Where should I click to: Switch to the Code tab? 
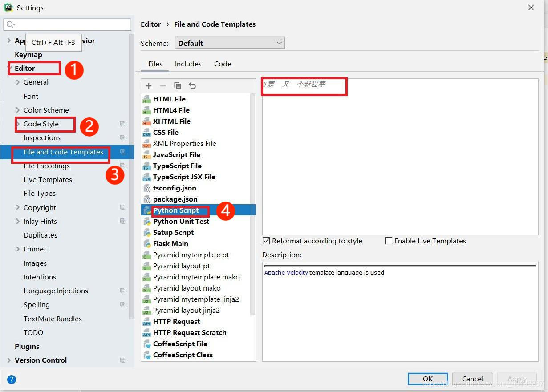[x=223, y=64]
